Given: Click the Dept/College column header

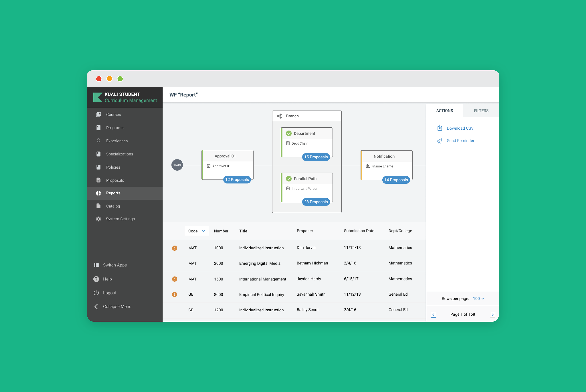Looking at the screenshot, I should pyautogui.click(x=400, y=231).
